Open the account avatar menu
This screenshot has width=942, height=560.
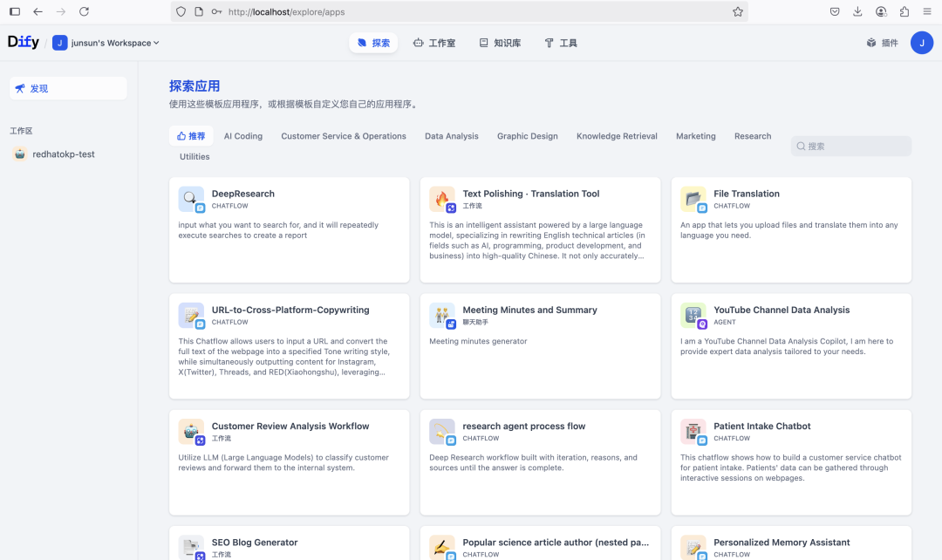(922, 42)
